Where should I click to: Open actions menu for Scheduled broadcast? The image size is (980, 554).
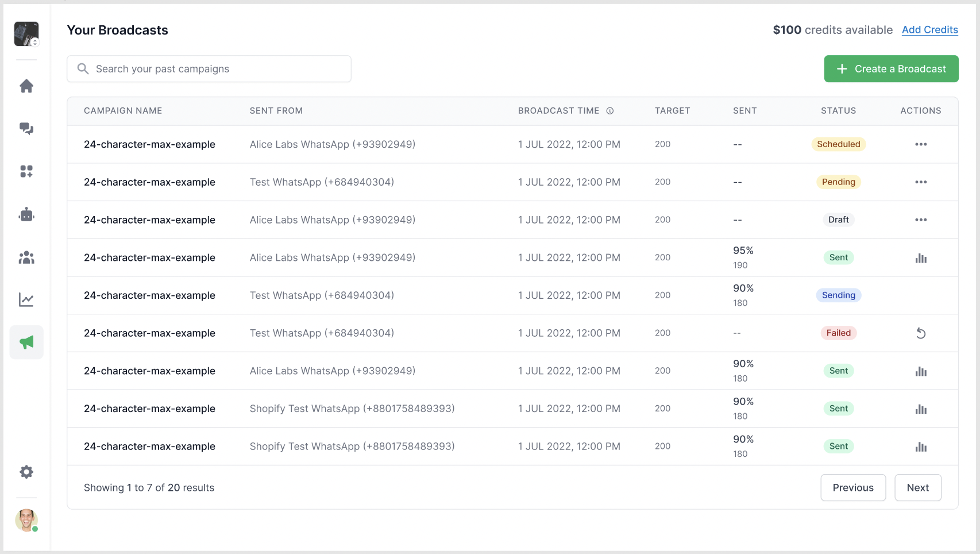[921, 144]
